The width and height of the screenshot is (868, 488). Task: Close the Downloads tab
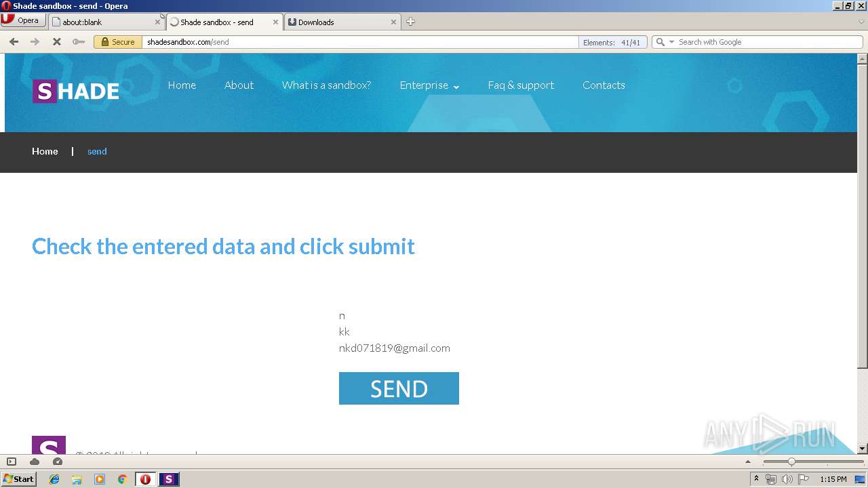click(393, 22)
